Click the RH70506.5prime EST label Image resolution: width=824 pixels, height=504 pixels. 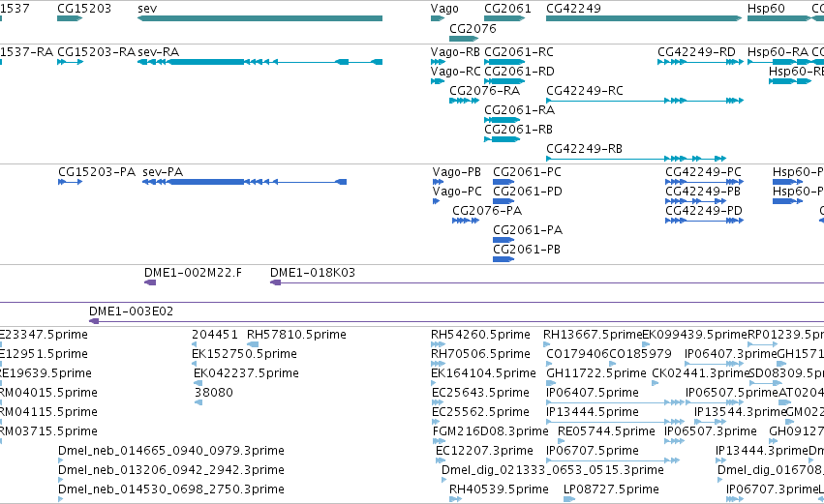pos(481,354)
